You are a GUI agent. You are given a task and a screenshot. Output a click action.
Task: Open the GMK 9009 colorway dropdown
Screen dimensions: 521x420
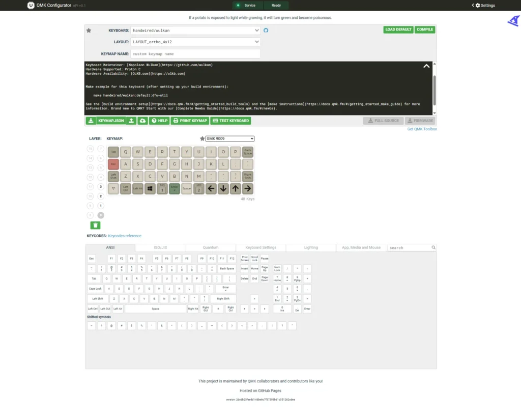coord(230,138)
